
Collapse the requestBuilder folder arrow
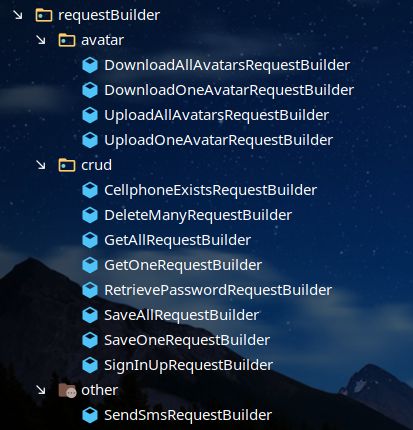point(18,15)
